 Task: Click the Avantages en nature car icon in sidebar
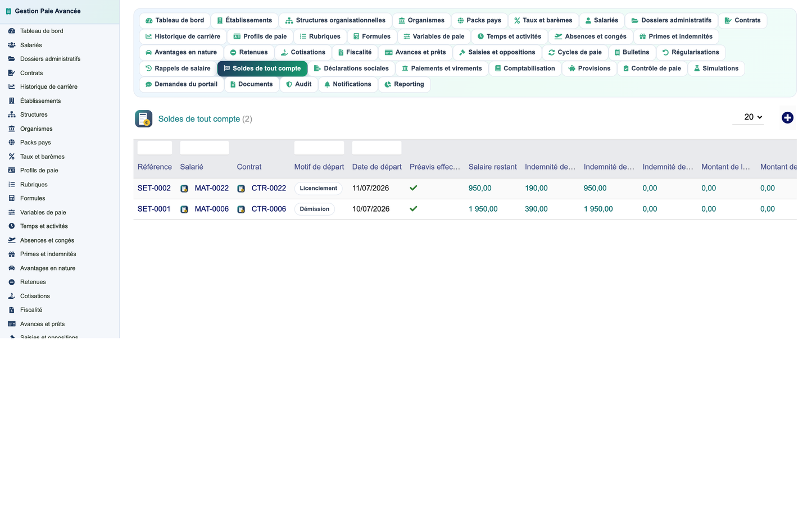click(x=12, y=268)
